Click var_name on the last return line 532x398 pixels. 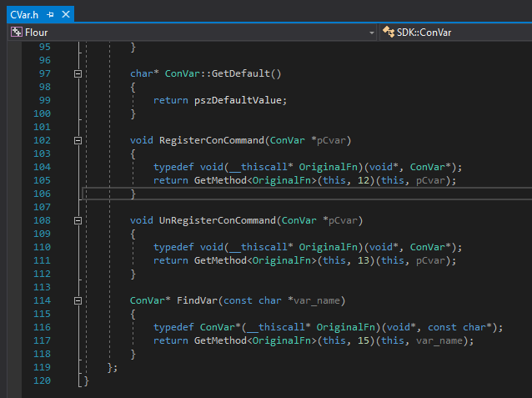tap(440, 340)
